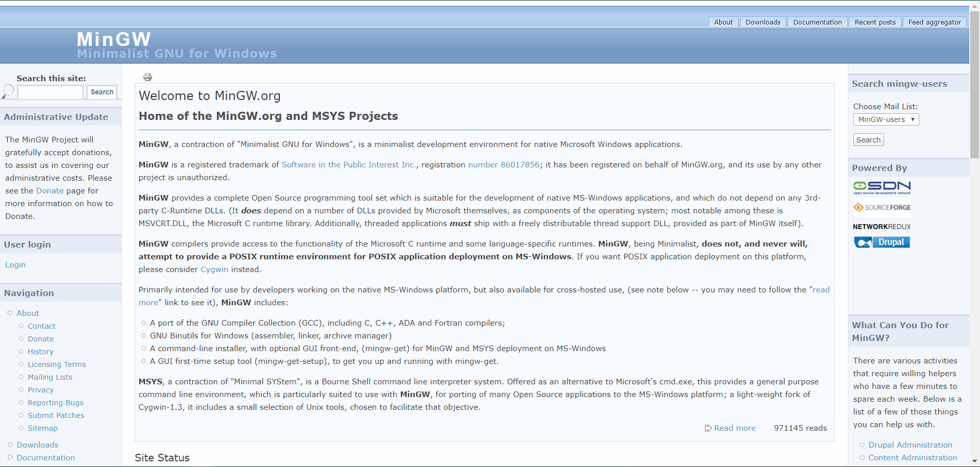Click the Read more flag icon
Image resolution: width=980 pixels, height=467 pixels.
click(708, 428)
